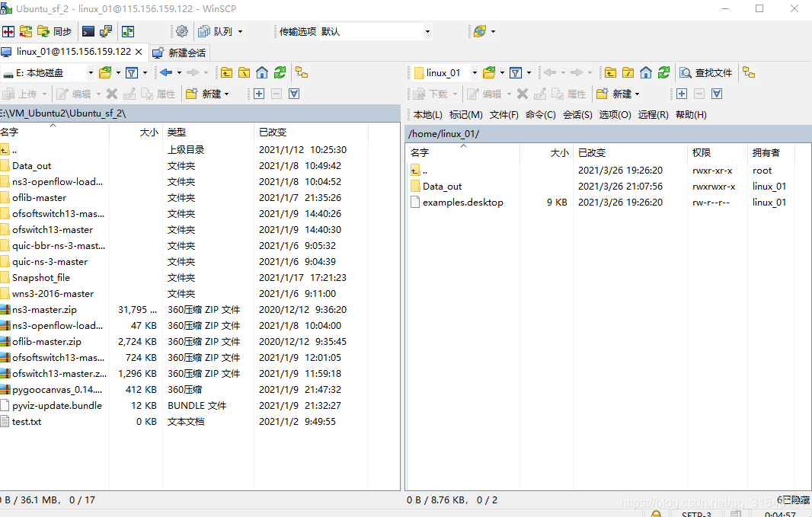Open the 本地(L) menu

point(428,115)
